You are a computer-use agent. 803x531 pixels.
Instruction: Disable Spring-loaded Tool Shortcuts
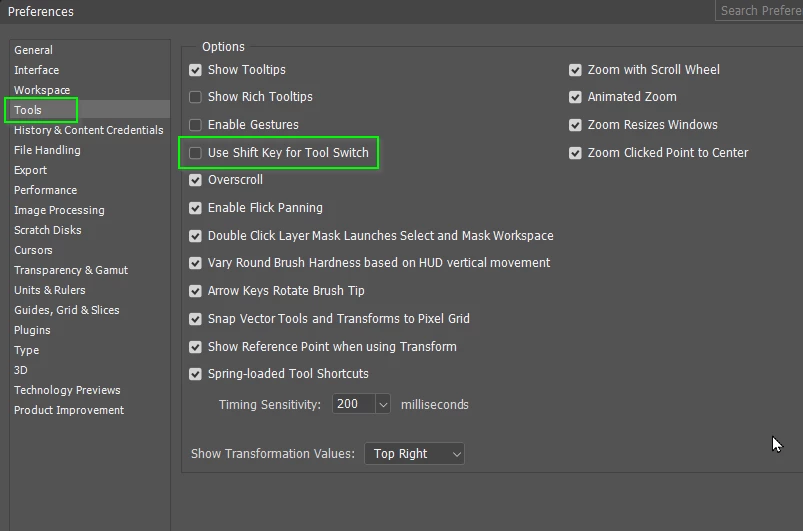point(195,374)
